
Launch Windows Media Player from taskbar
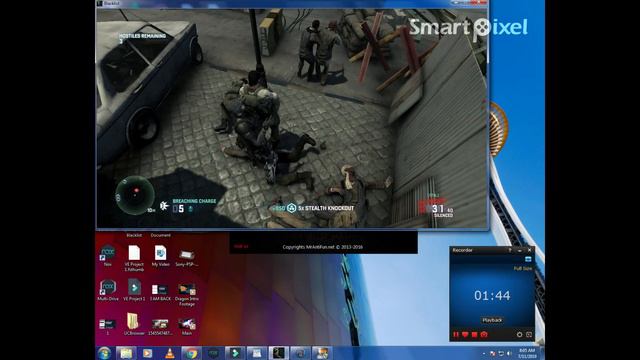pos(147,353)
